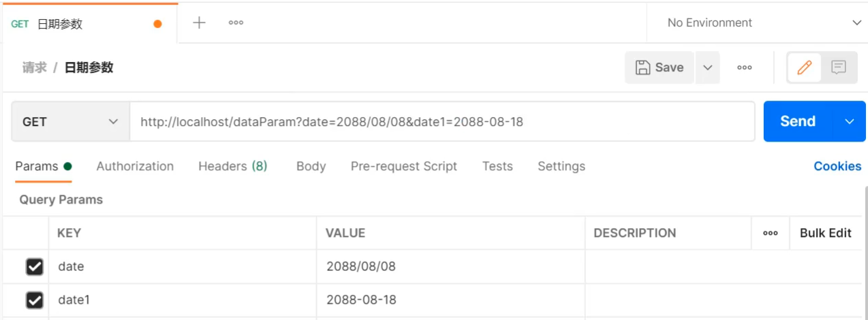Expand the Save options arrow

point(708,67)
